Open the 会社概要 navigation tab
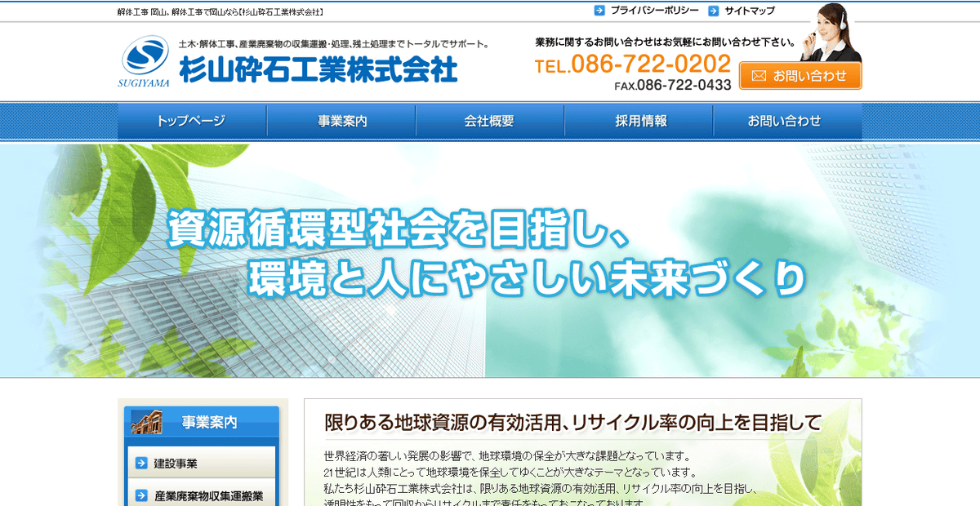The height and width of the screenshot is (506, 980). [x=490, y=120]
